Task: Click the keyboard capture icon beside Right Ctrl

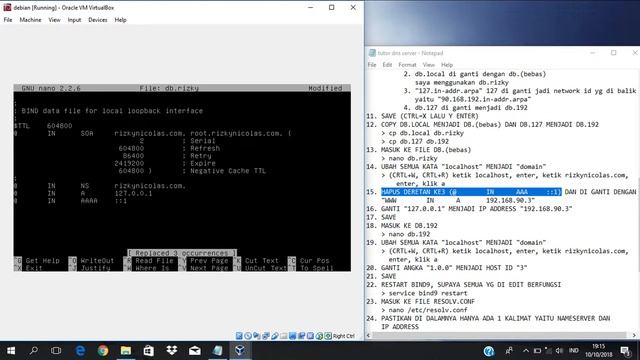Action: click(x=328, y=336)
